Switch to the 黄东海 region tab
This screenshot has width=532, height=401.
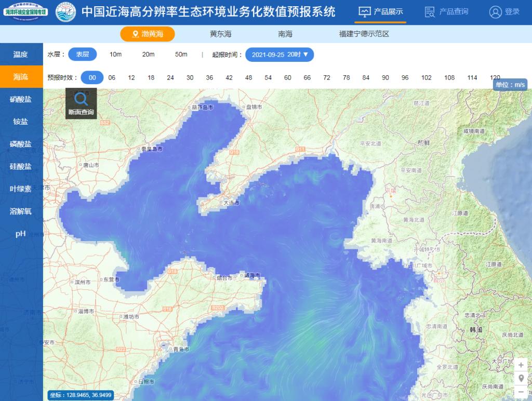click(220, 34)
